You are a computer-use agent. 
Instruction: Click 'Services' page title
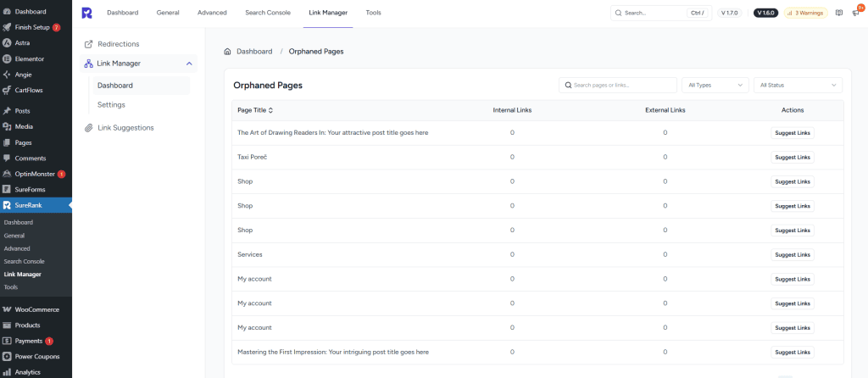pos(250,254)
